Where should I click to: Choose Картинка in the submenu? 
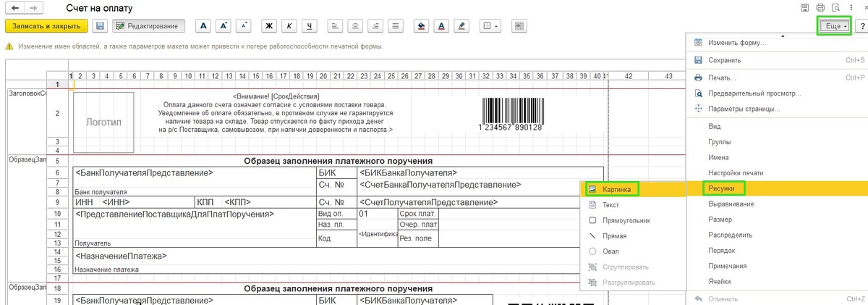pos(633,189)
